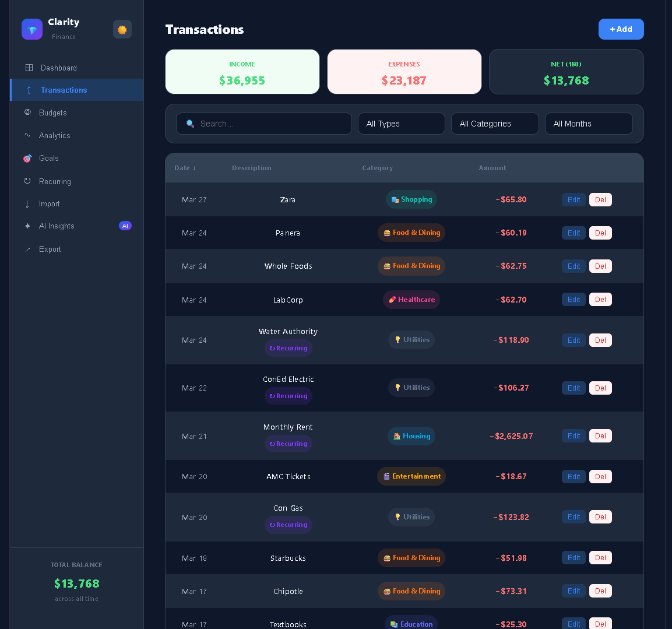672x629 pixels.
Task: Open the All Months dropdown
Action: tap(589, 124)
